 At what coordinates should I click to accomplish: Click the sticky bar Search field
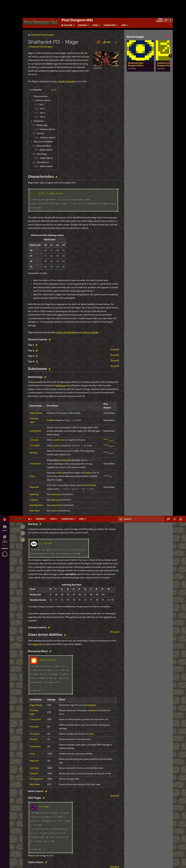141,519
